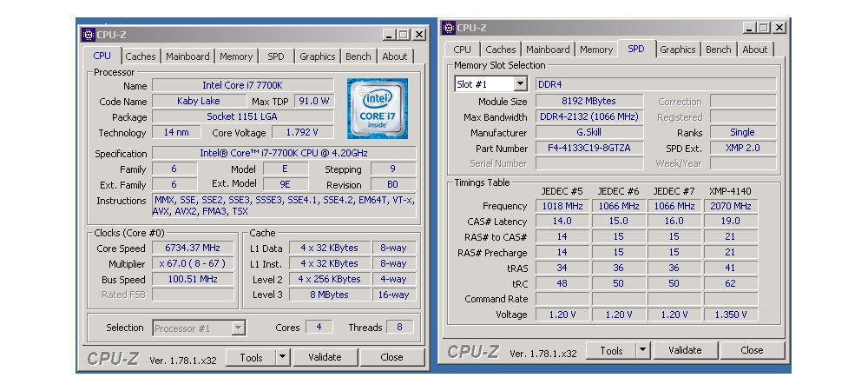Expand the Tools dropdown arrow in right window
868x391 pixels.
tap(643, 350)
